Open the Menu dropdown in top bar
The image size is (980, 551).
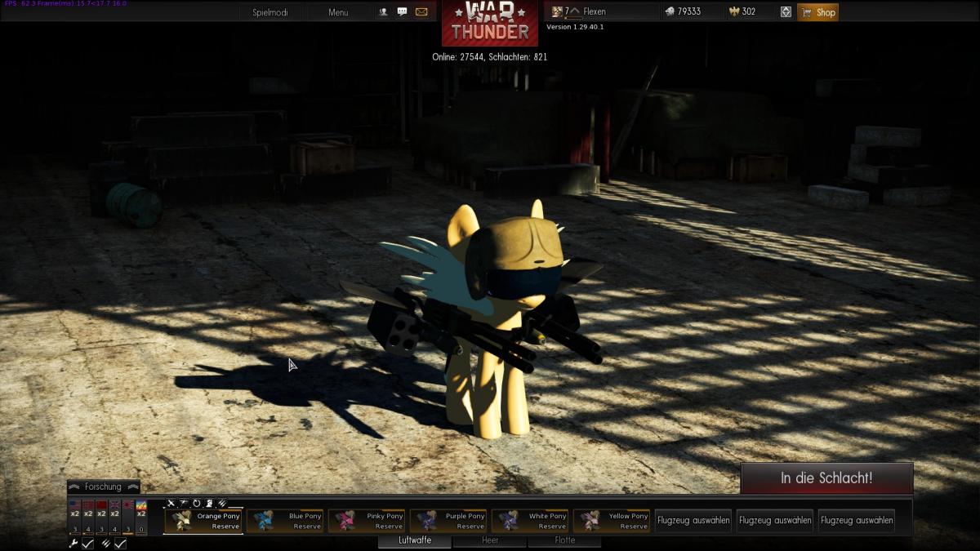[338, 12]
